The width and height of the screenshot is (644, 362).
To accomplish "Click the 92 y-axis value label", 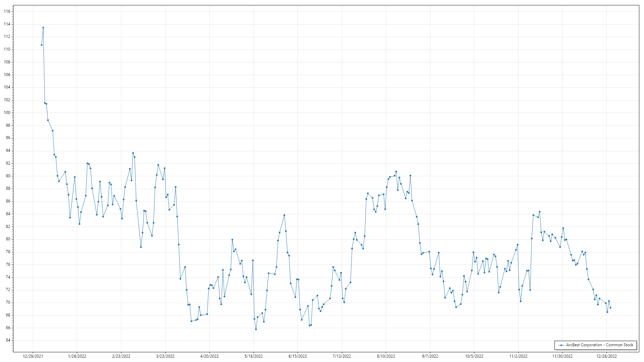I will point(8,163).
